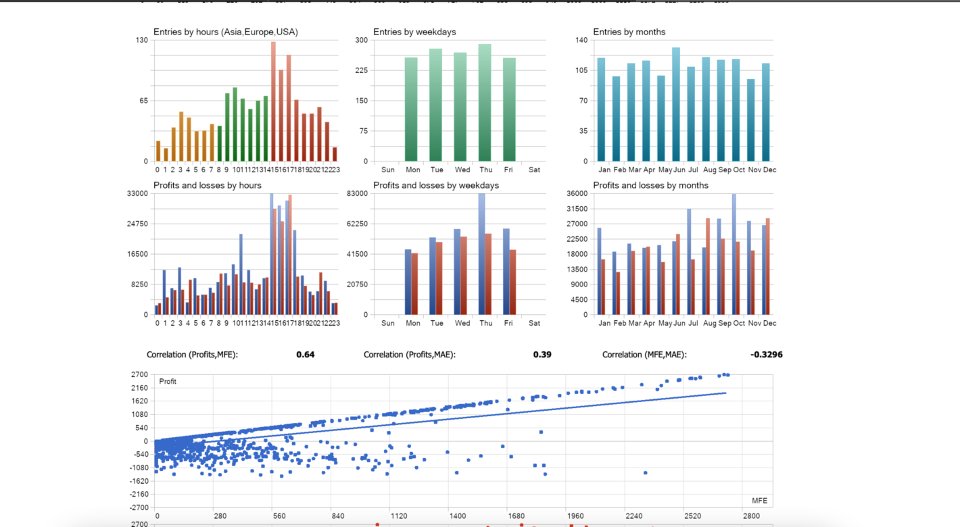Click y-axis value 140 in Entries by months
The image size is (960, 527).
tap(581, 40)
